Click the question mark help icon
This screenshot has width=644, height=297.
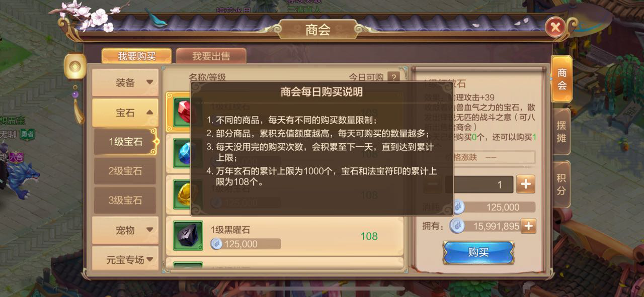click(x=393, y=77)
